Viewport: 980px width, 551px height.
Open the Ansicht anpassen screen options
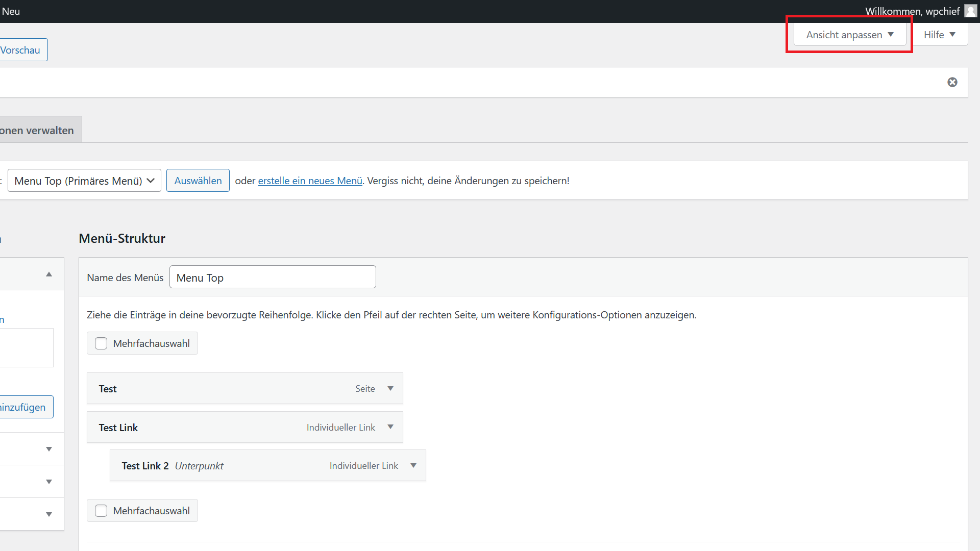pyautogui.click(x=850, y=35)
